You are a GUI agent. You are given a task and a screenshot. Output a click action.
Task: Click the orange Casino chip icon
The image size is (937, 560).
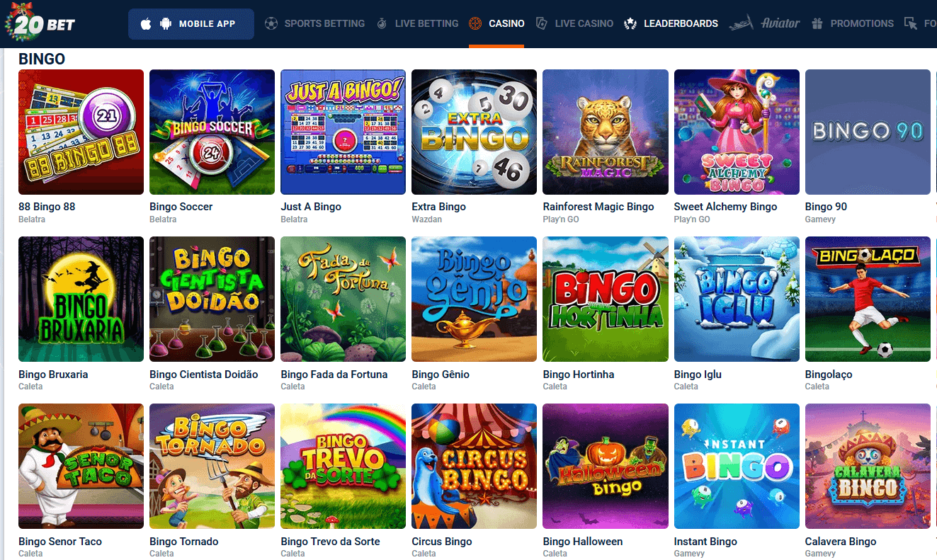[476, 23]
